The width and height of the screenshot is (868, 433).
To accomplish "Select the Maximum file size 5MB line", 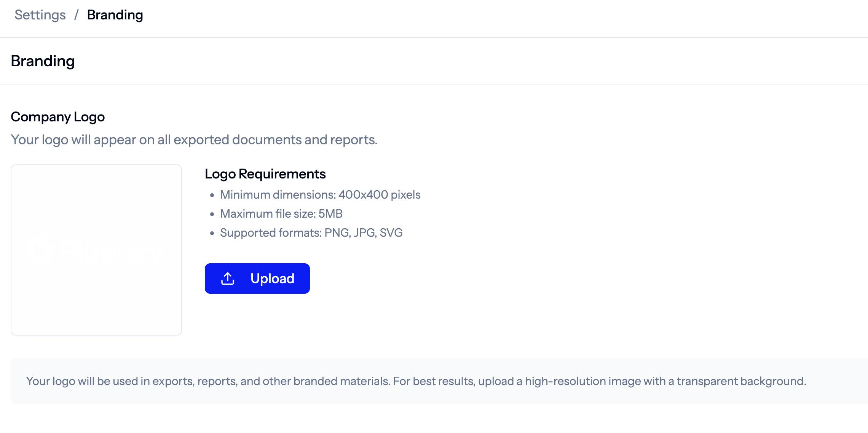I will pyautogui.click(x=281, y=214).
